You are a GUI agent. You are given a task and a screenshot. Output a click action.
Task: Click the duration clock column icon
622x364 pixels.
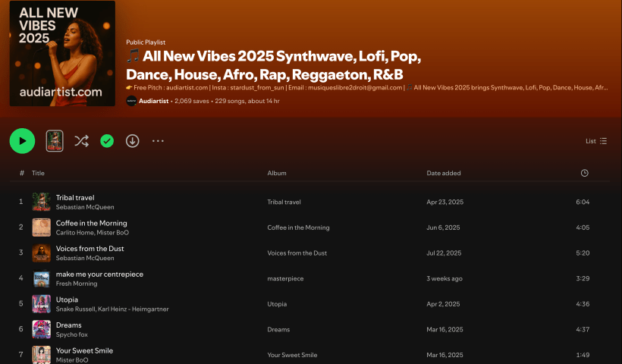(584, 173)
